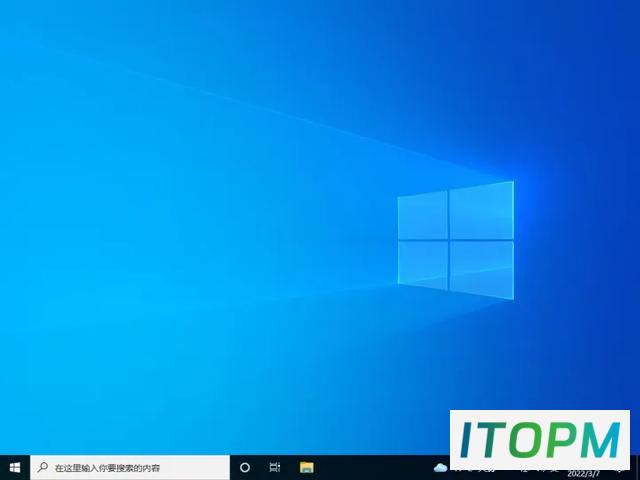This screenshot has height=480, width=640.
Task: Launch File Explorer from the taskbar
Action: tap(307, 467)
